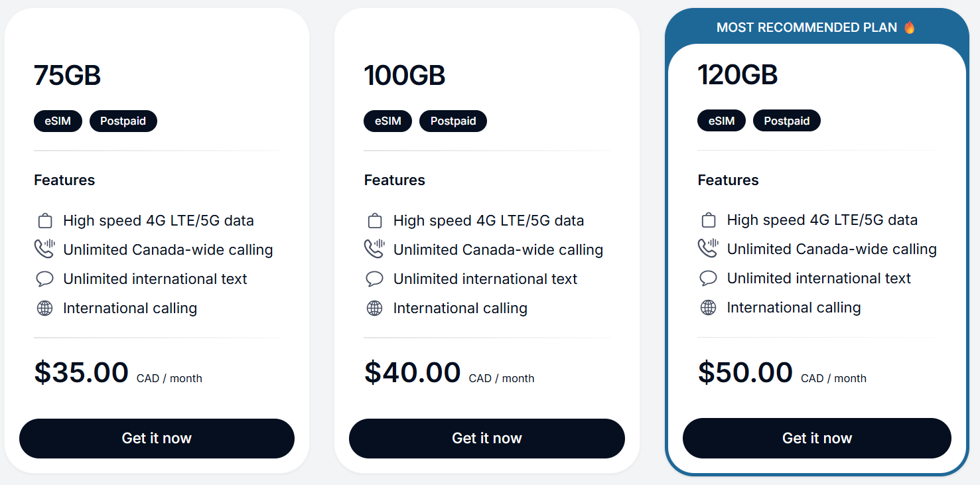Screen dimensions: 980x485
Task: Select the Postpaid tag on 75GB plan
Action: pos(123,121)
